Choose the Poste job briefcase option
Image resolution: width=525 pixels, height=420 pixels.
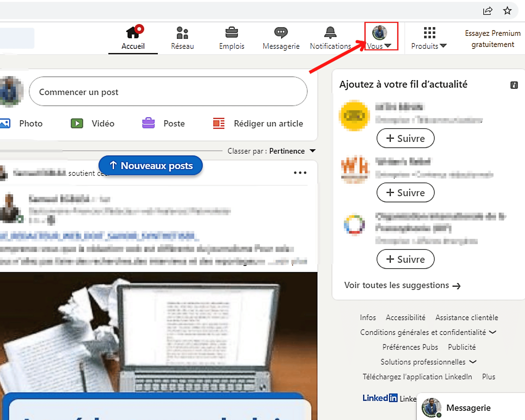(x=163, y=123)
